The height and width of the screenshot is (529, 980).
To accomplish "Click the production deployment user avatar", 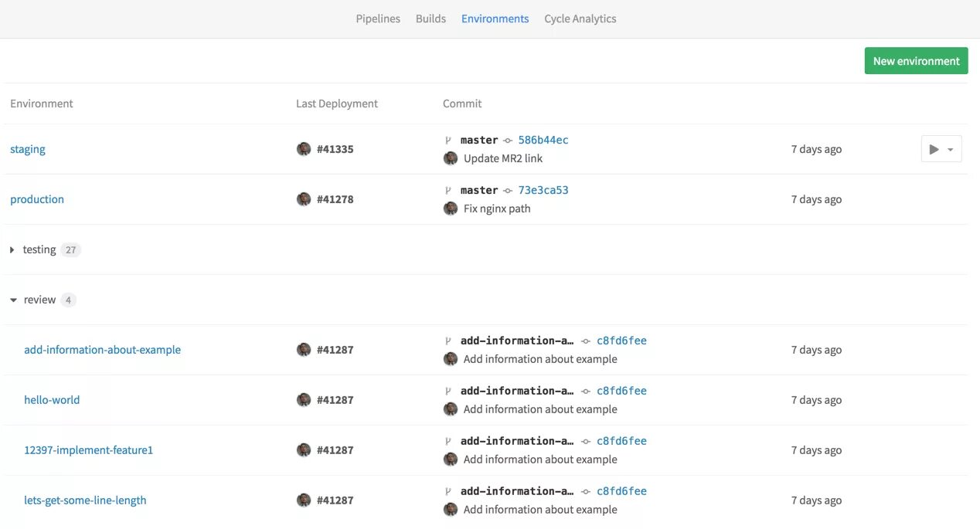I will 304,199.
